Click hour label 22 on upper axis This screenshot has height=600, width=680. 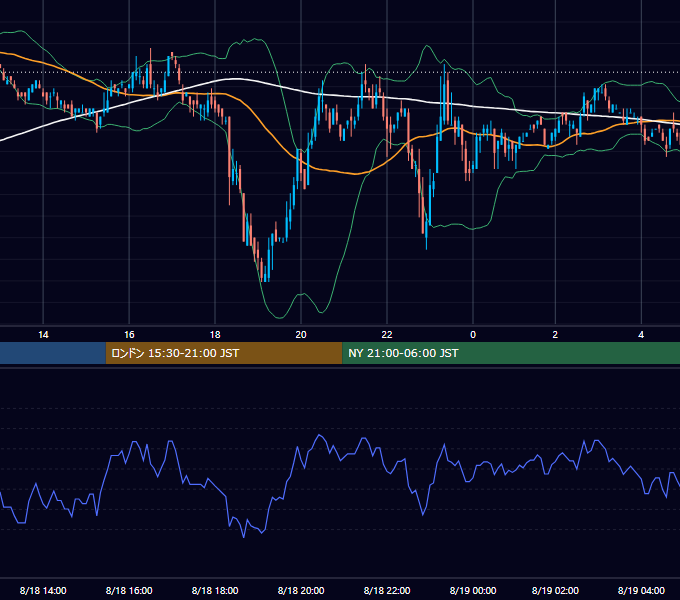387,335
